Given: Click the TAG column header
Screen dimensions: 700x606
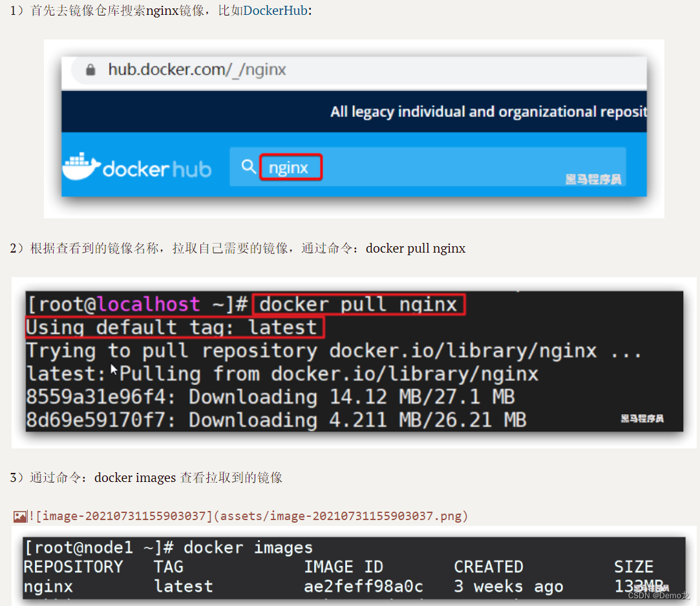Looking at the screenshot, I should click(169, 567).
